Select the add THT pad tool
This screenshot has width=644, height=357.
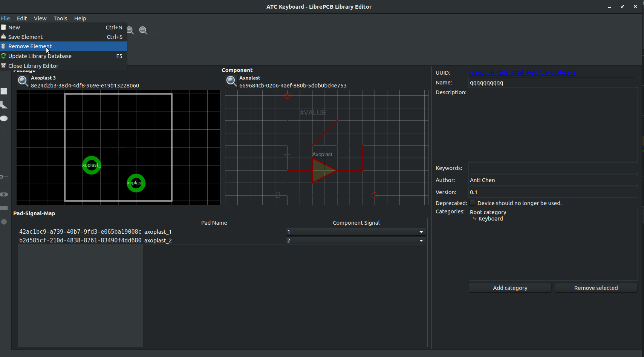point(4,195)
